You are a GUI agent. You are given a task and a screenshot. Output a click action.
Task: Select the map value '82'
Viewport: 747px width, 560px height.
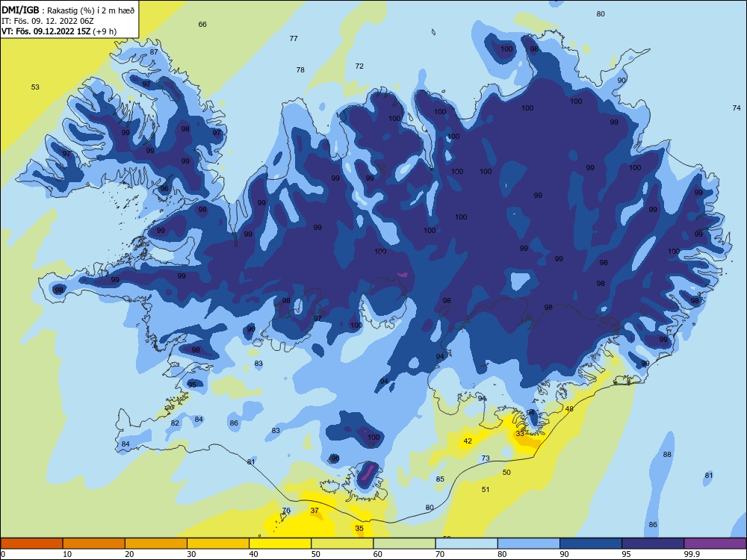coord(175,423)
